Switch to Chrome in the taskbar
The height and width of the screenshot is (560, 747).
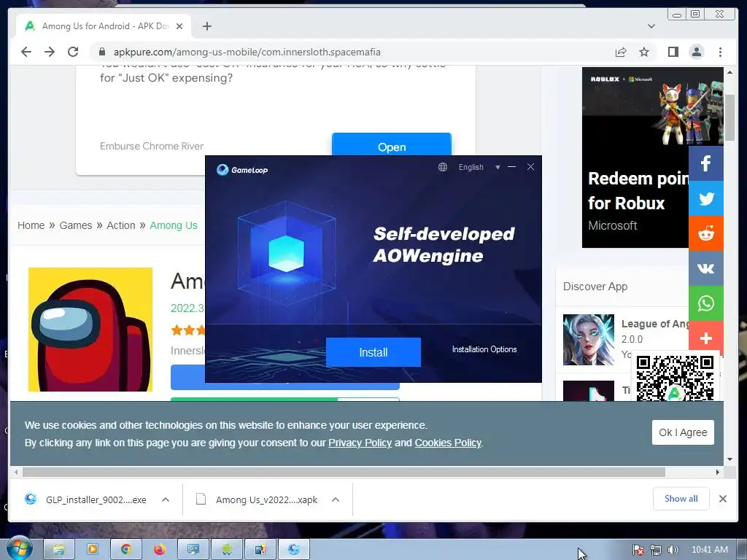pyautogui.click(x=125, y=550)
